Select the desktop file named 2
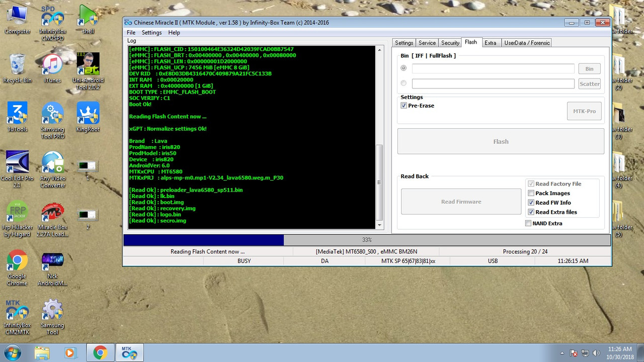 [x=88, y=219]
